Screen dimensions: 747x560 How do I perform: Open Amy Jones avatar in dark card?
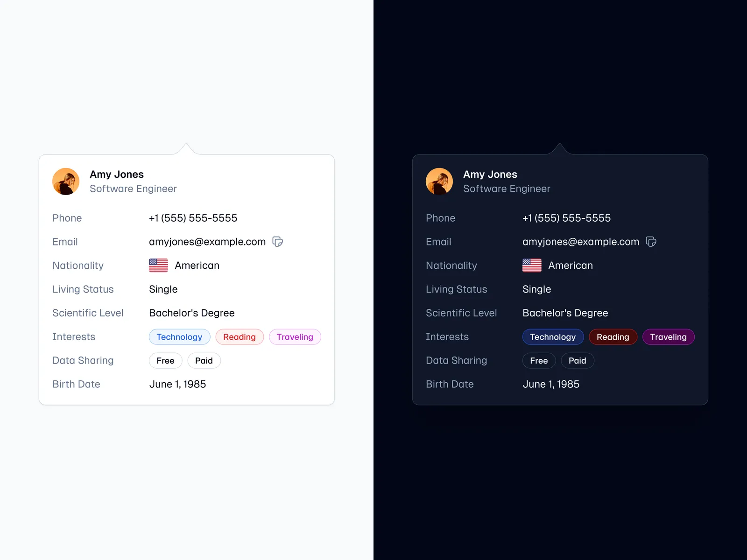pyautogui.click(x=439, y=182)
